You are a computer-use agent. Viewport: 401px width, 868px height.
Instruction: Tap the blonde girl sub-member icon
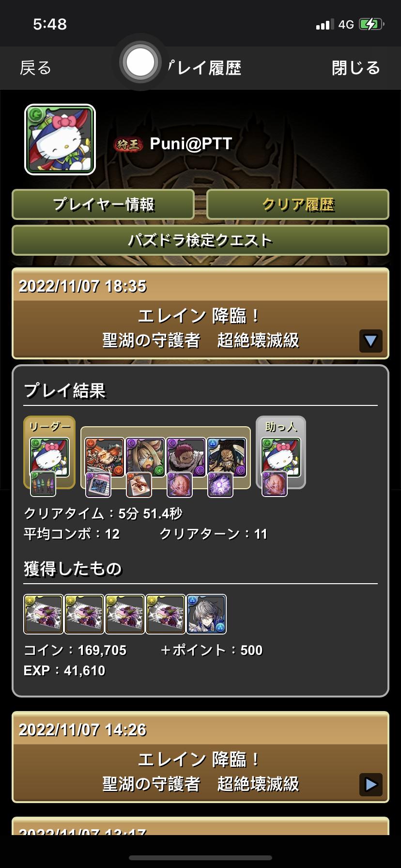(x=146, y=457)
